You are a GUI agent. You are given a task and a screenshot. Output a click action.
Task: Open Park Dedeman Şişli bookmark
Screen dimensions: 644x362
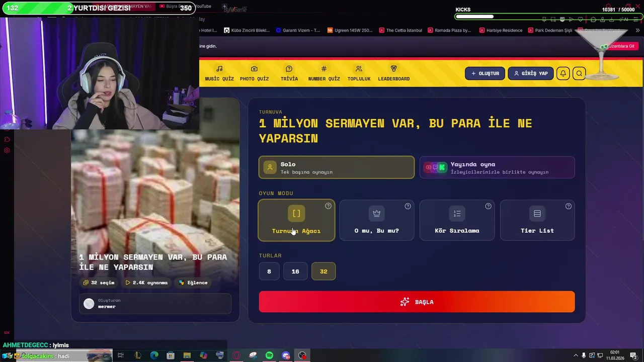point(550,30)
